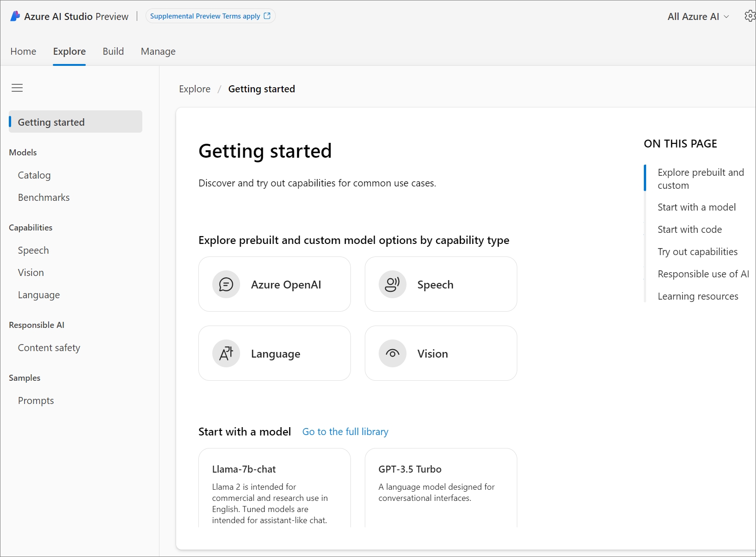Image resolution: width=756 pixels, height=557 pixels.
Task: Click the external link icon beside Preview Terms
Action: click(x=267, y=16)
